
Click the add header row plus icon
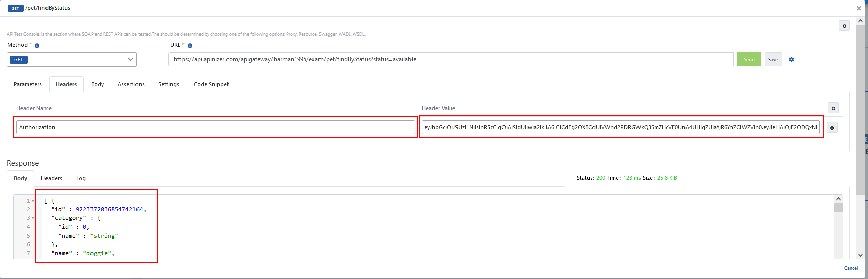[x=833, y=108]
